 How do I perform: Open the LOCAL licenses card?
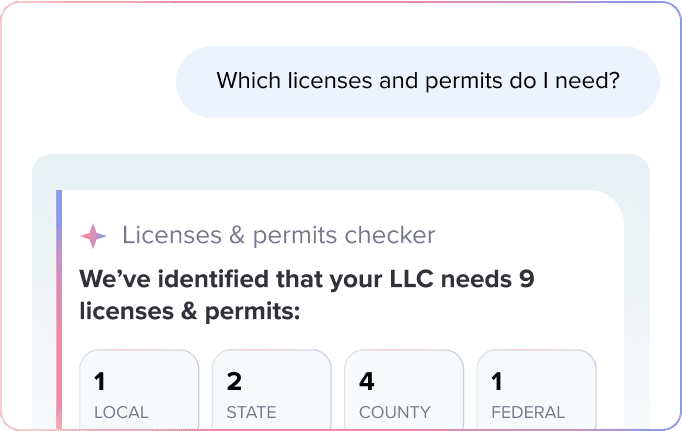tap(139, 390)
